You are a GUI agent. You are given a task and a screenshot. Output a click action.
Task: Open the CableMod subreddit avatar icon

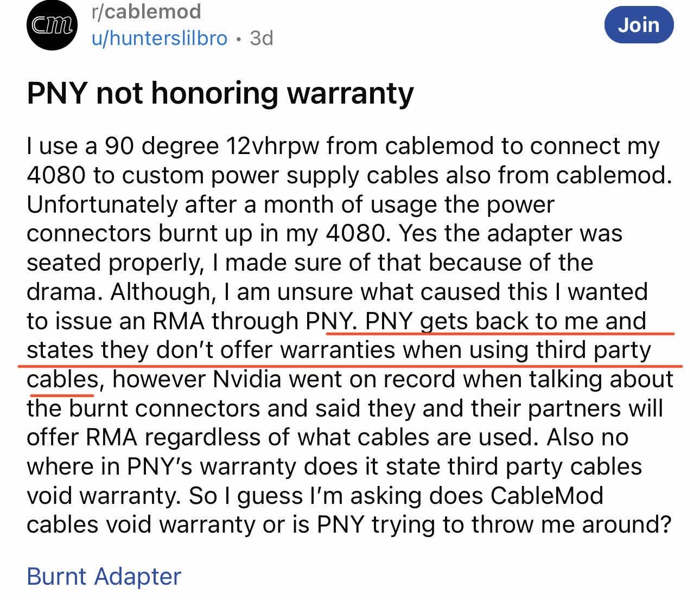click(x=52, y=24)
